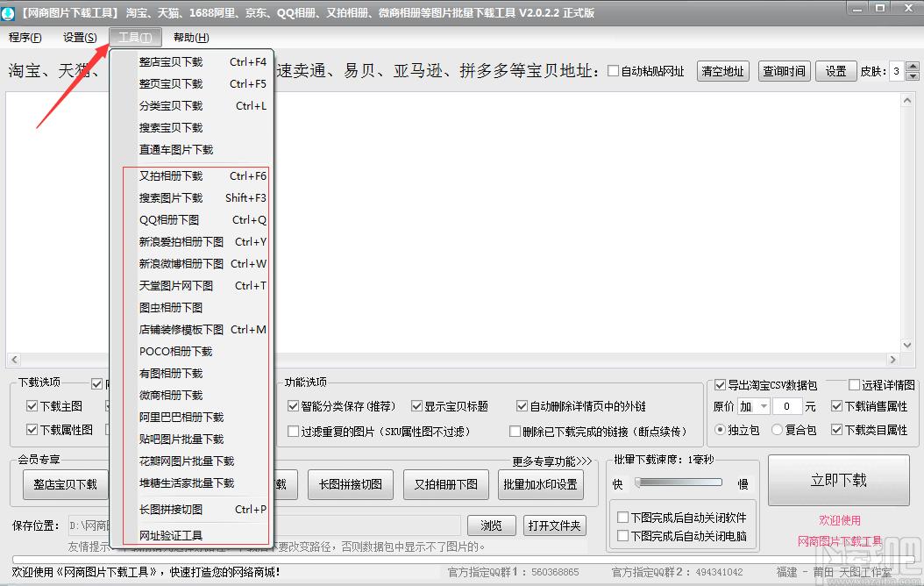The height and width of the screenshot is (586, 924).
Task: Increase the 皮肤 number with up arrow
Action: (x=913, y=66)
